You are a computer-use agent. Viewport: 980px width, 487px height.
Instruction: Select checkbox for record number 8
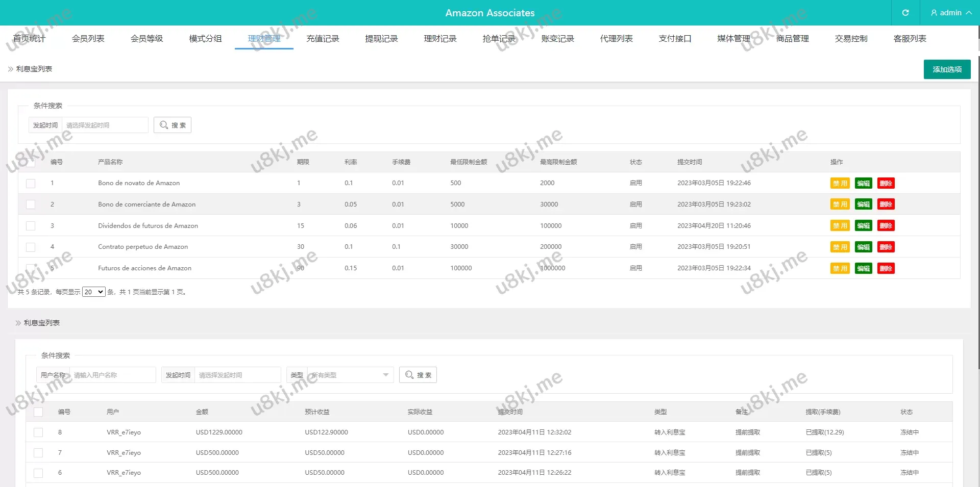(38, 432)
